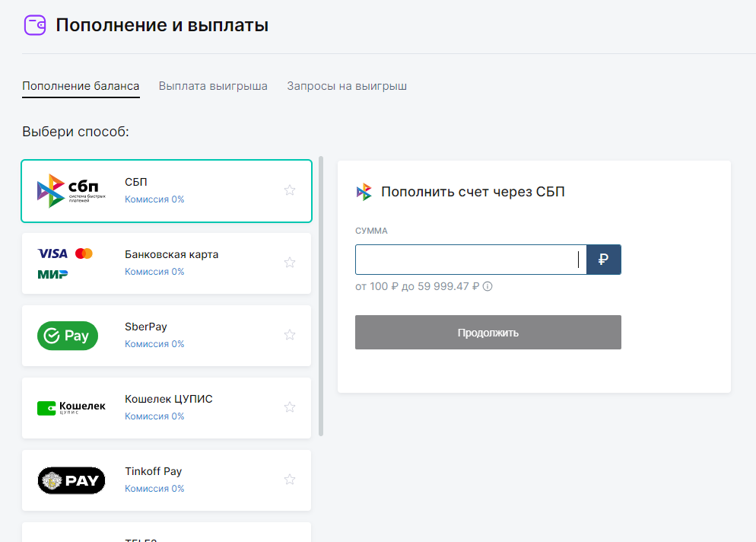Screen dimensions: 756x542
Task: Click the wallet icon beside the page title
Action: [35, 25]
